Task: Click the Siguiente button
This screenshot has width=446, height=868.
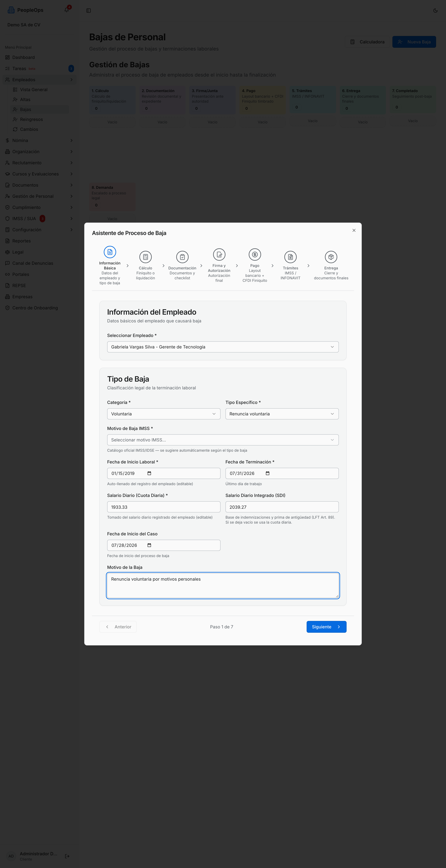Action: pyautogui.click(x=326, y=627)
